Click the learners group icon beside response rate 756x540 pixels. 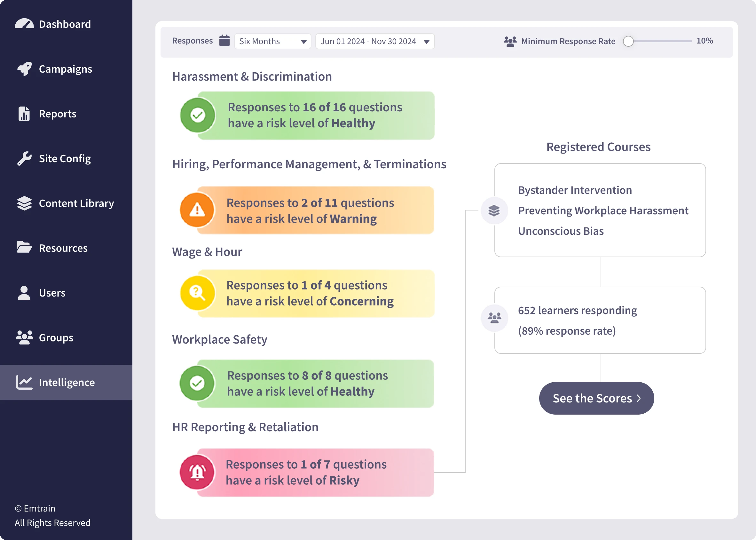[x=494, y=318]
